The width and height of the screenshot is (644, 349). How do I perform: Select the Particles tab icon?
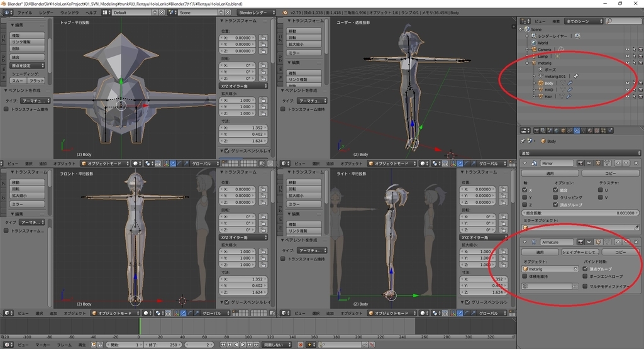click(604, 131)
